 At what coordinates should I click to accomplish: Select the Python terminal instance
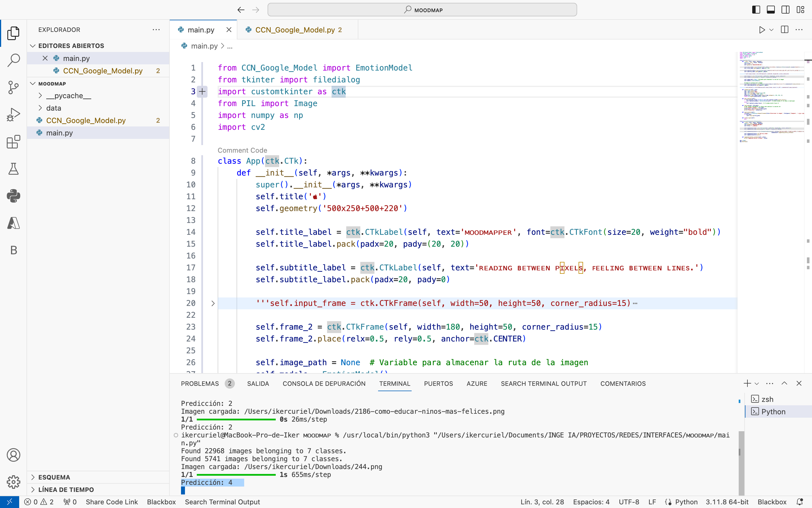tap(778, 411)
